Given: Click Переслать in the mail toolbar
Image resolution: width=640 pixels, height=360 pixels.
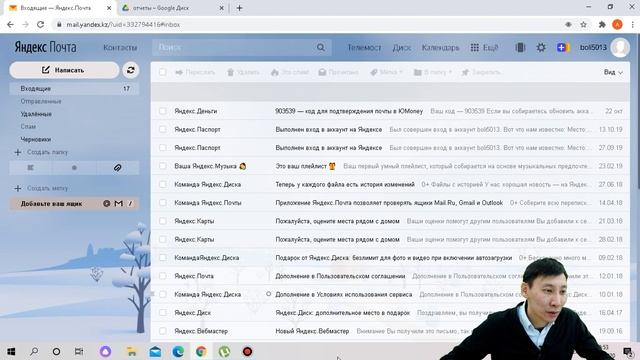Looking at the screenshot, I should 195,72.
